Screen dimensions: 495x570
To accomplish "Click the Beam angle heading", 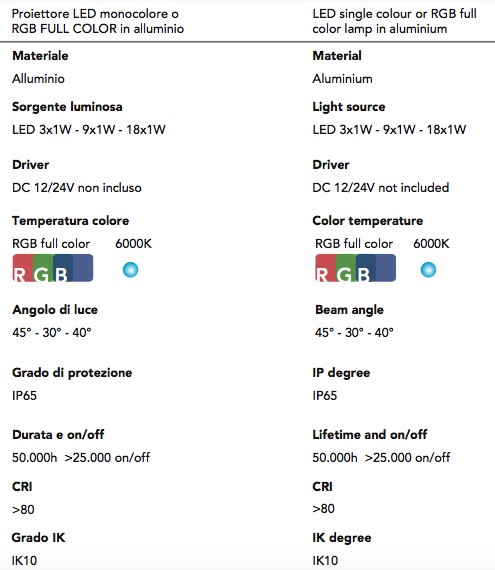I will [350, 310].
